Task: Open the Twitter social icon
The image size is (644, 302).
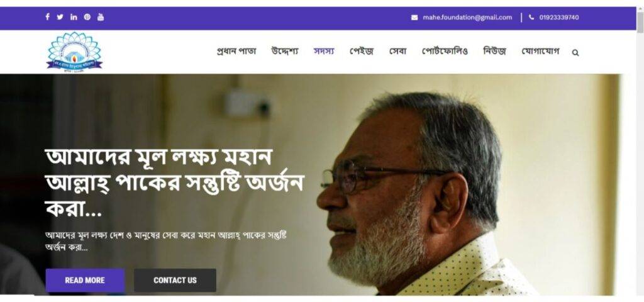Action: [x=60, y=17]
